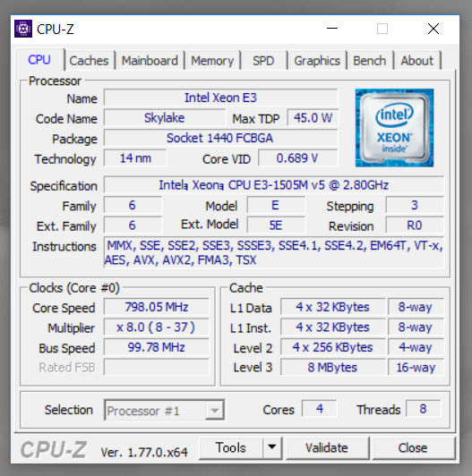
Task: Select the Memory tab
Action: 212,61
